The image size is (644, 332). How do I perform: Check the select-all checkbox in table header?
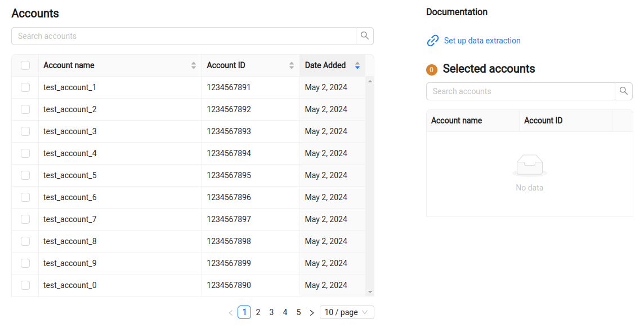(25, 65)
